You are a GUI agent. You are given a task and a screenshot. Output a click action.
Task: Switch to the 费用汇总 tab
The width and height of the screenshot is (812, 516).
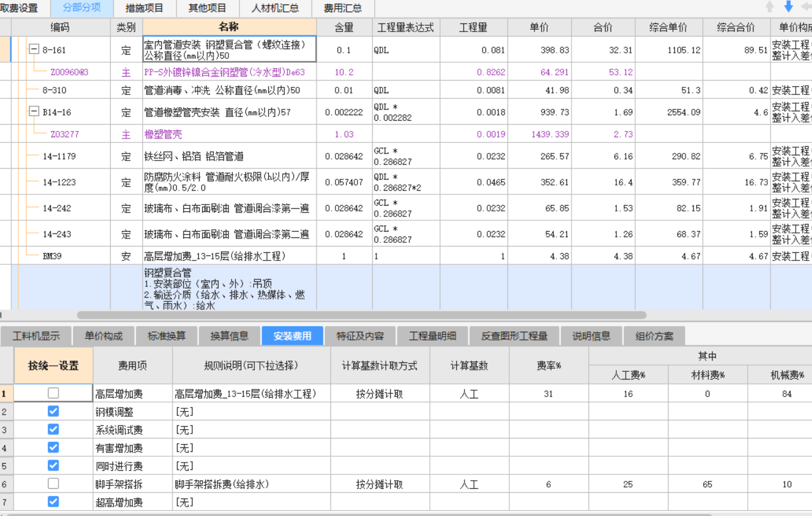click(x=342, y=8)
